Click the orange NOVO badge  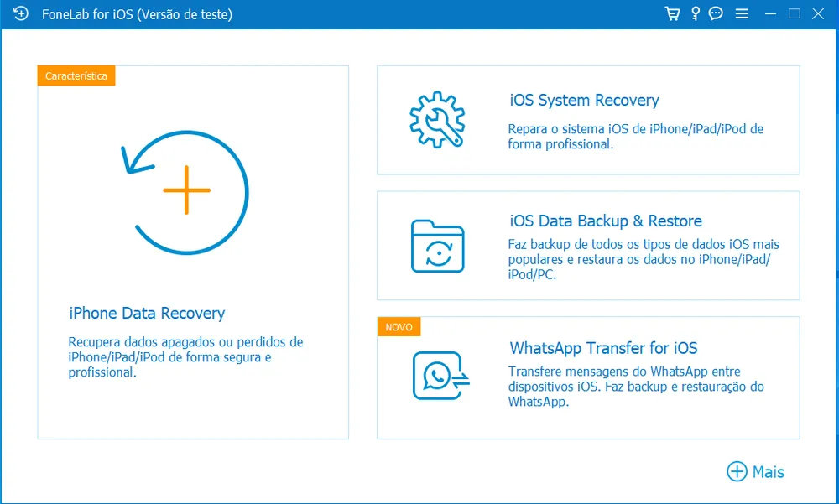(399, 327)
